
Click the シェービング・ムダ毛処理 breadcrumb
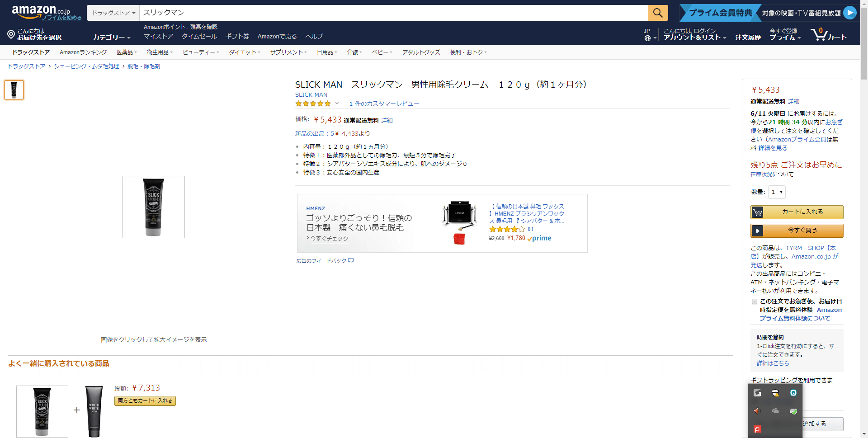pyautogui.click(x=86, y=66)
